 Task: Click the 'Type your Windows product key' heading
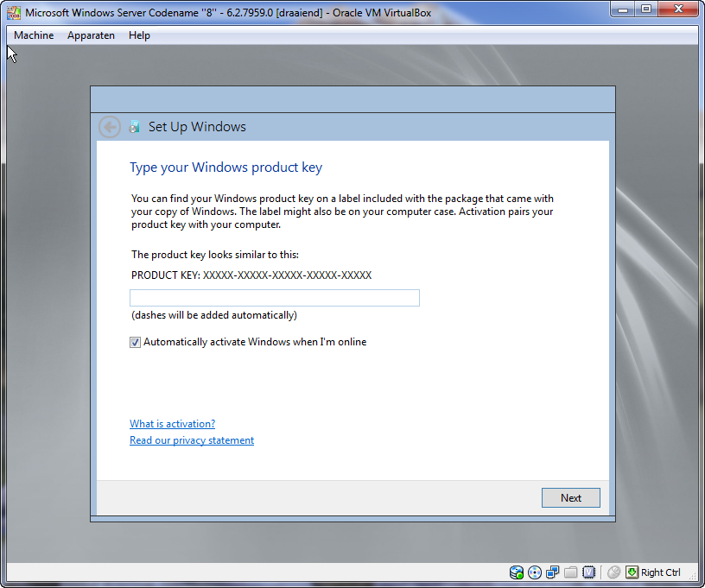coord(225,168)
